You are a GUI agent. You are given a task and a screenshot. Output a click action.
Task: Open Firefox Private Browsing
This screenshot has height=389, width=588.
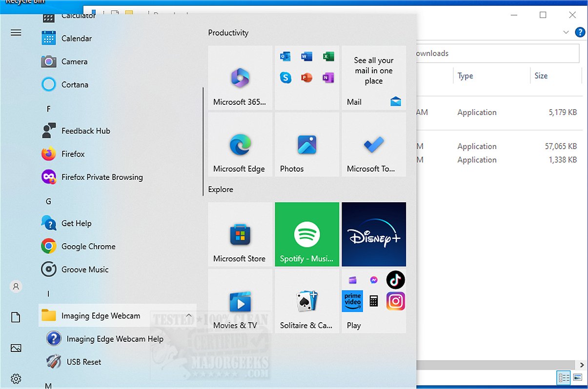[101, 177]
